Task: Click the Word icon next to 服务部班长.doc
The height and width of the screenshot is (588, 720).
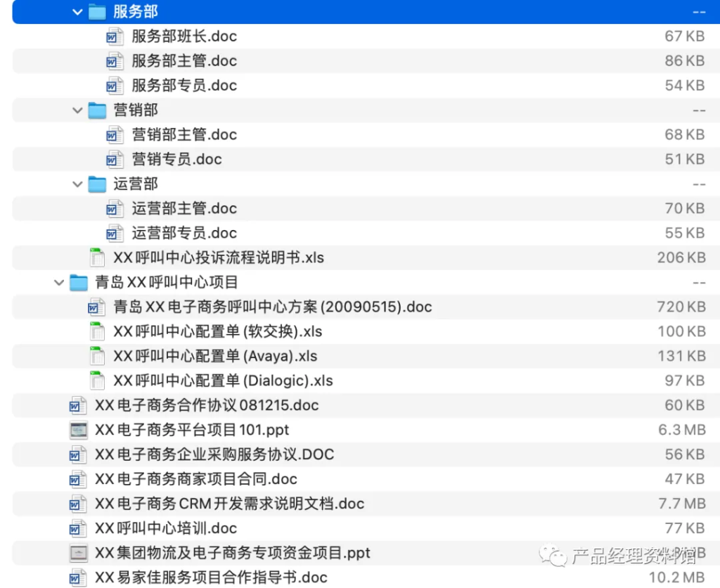Action: point(114,36)
